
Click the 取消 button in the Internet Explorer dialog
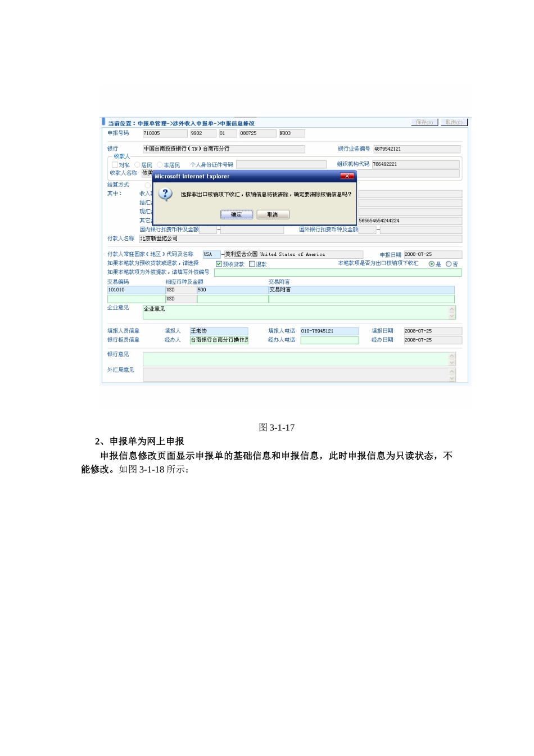point(273,214)
